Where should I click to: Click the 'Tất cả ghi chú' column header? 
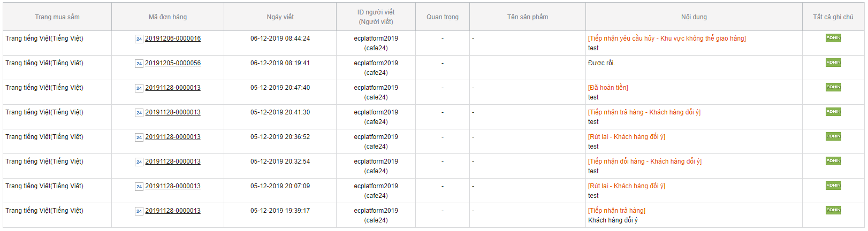pos(833,17)
